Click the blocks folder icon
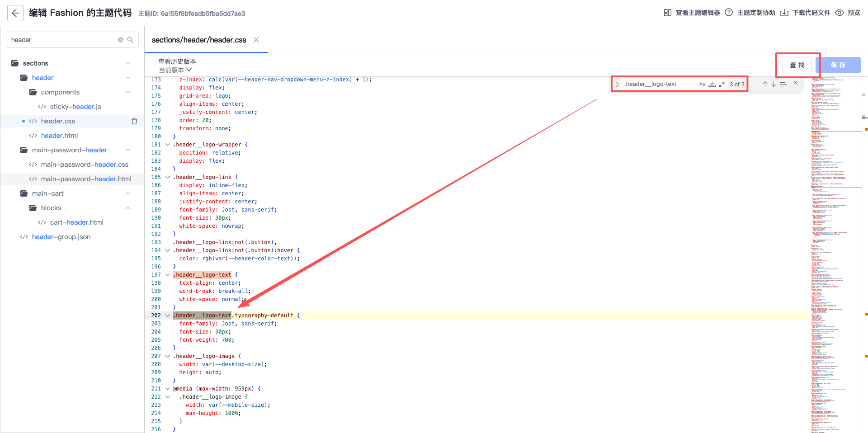868x433 pixels. pyautogui.click(x=33, y=208)
